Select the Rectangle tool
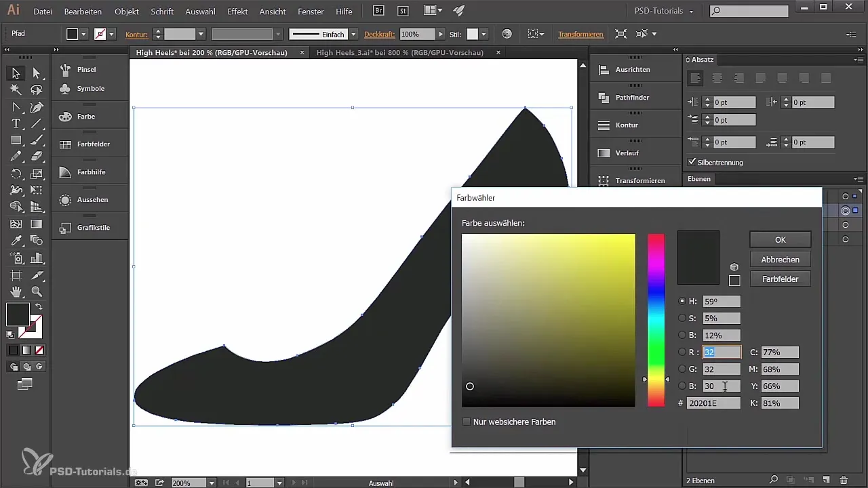 pyautogui.click(x=16, y=140)
